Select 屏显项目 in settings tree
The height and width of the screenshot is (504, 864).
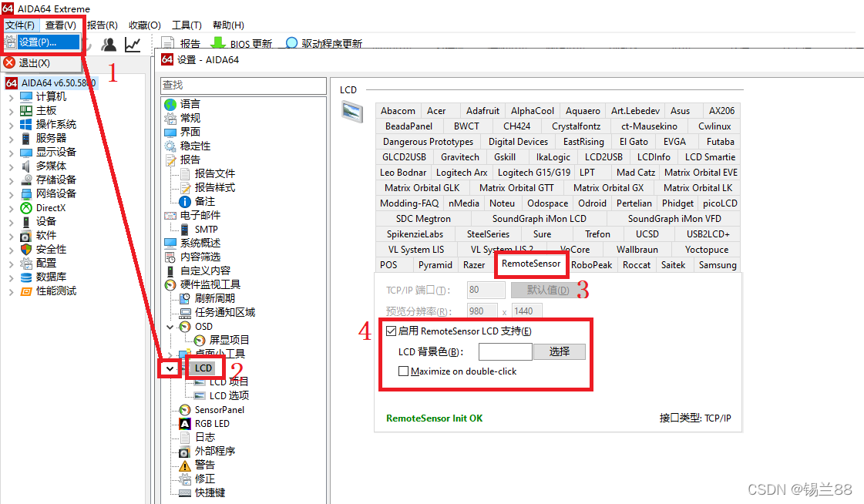[229, 341]
